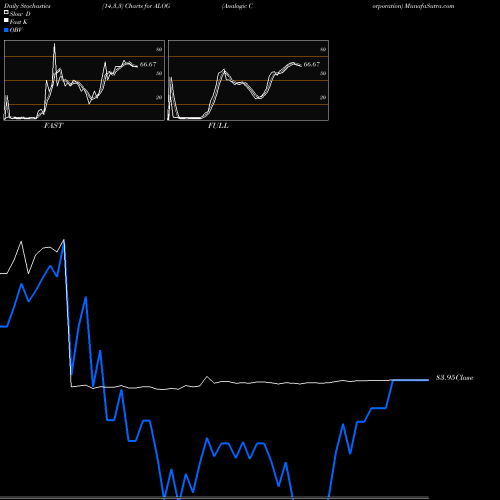Viewport: 500px width, 500px height.
Task: Click the 80 level label on FAST chart
Action: point(159,49)
